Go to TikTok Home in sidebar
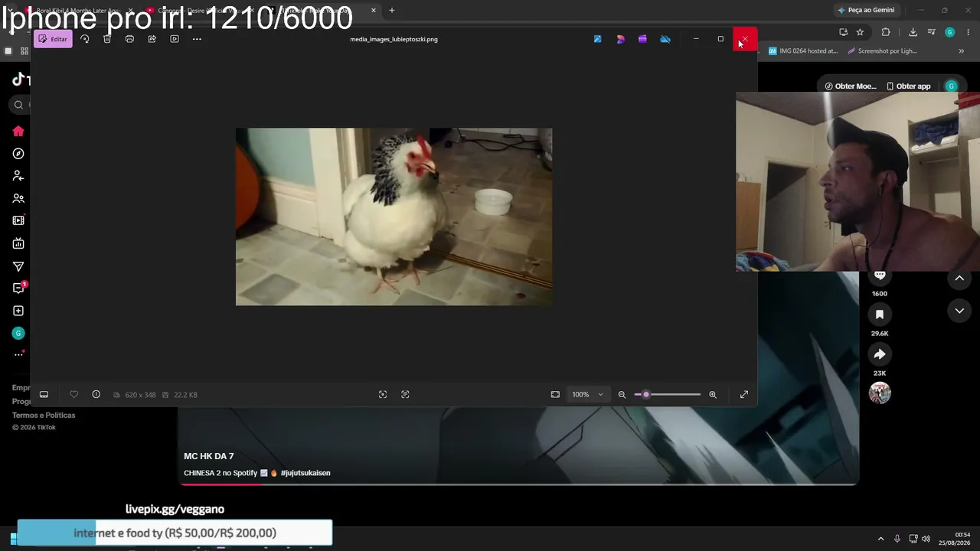The height and width of the screenshot is (551, 980). click(18, 132)
